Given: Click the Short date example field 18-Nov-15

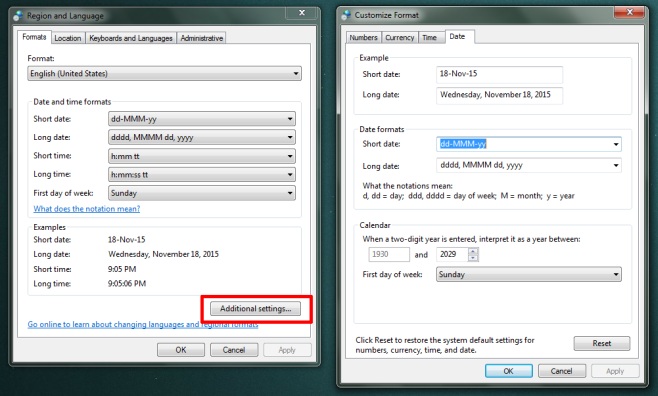Looking at the screenshot, I should (x=499, y=74).
